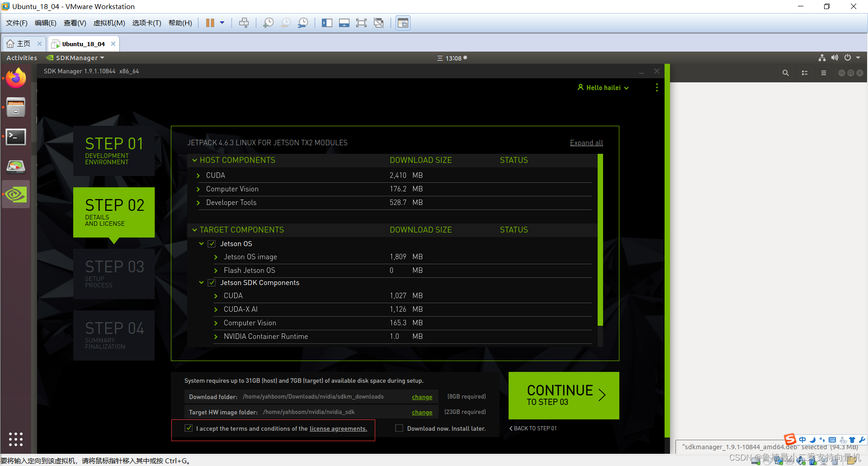868x466 pixels.
Task: Expand the Flash Jetson OS row
Action: click(216, 271)
